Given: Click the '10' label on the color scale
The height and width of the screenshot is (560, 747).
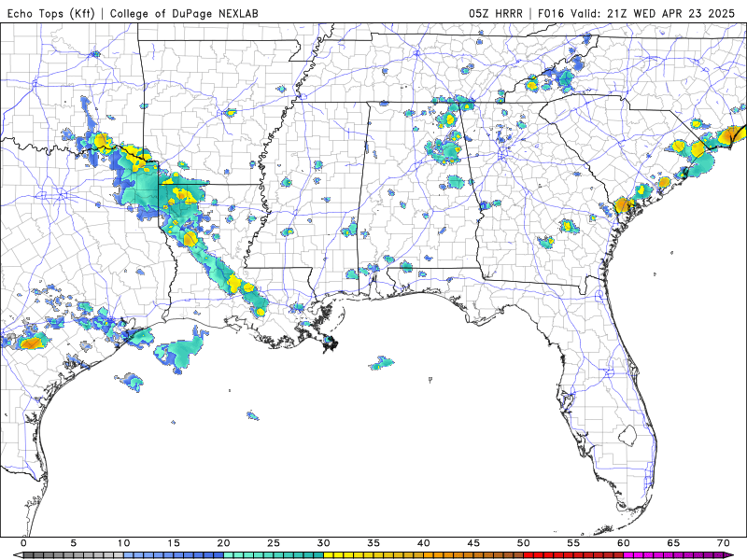Looking at the screenshot, I should [123, 543].
